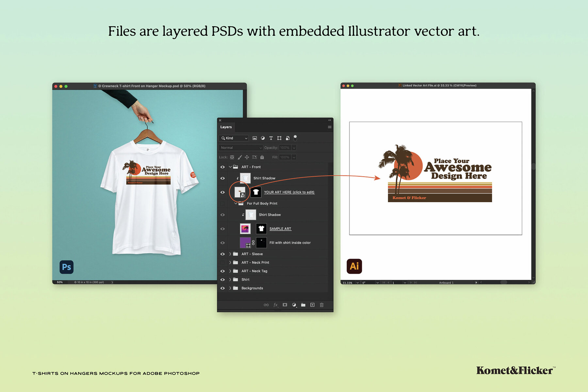The image size is (588, 392).
Task: Open the Kind filter dropdown
Action: click(x=234, y=138)
